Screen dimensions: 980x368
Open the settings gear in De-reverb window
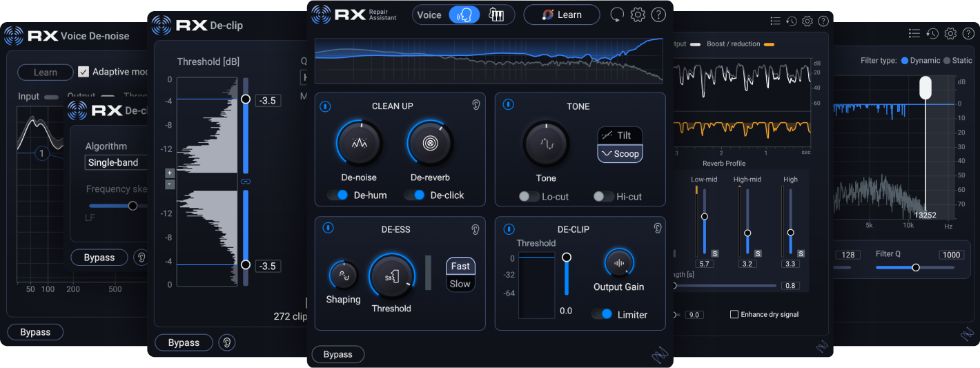click(807, 21)
